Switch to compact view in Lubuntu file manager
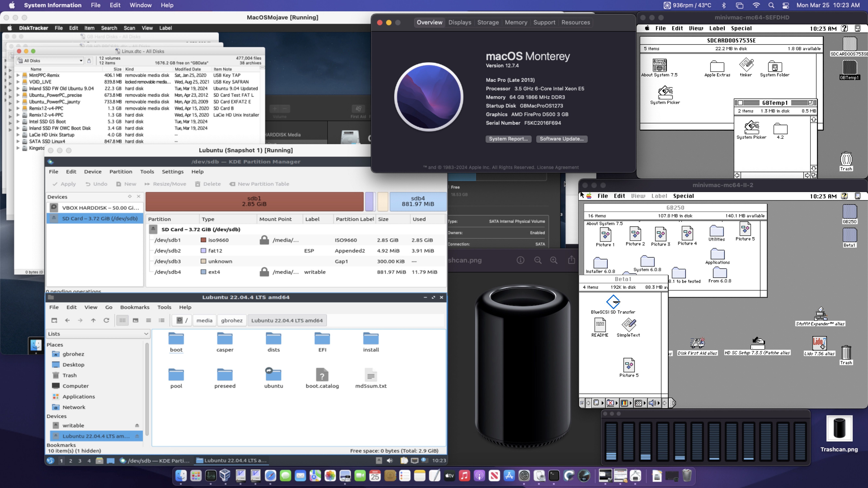This screenshot has width=868, height=488. tap(148, 320)
